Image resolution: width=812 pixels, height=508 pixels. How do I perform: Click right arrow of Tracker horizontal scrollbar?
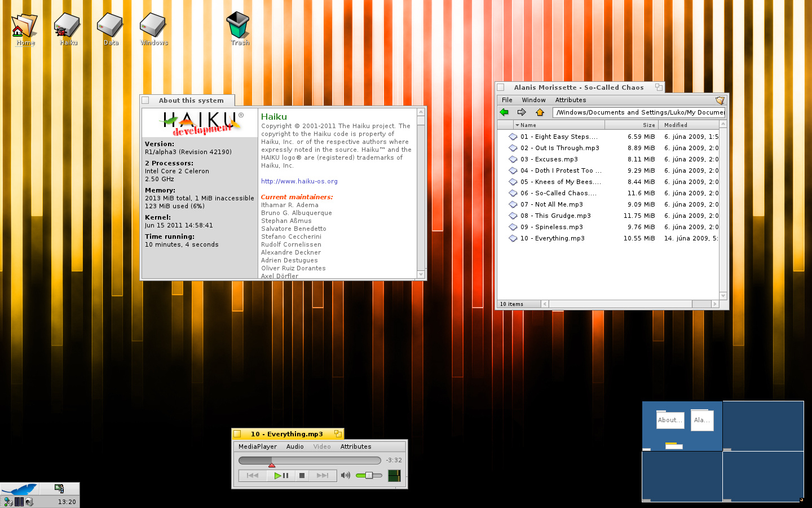coord(715,304)
